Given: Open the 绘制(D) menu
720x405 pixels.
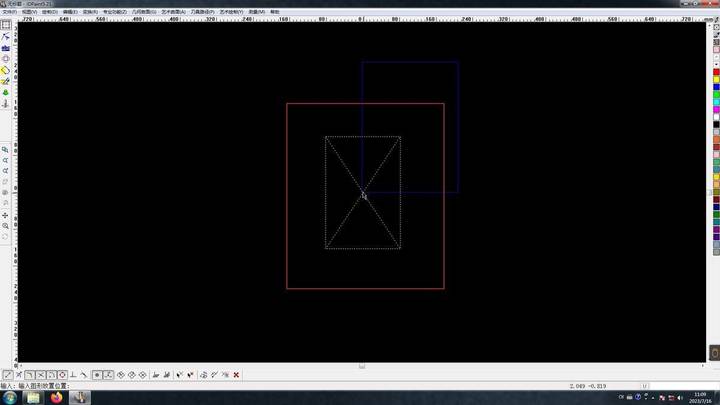Looking at the screenshot, I should (50, 12).
